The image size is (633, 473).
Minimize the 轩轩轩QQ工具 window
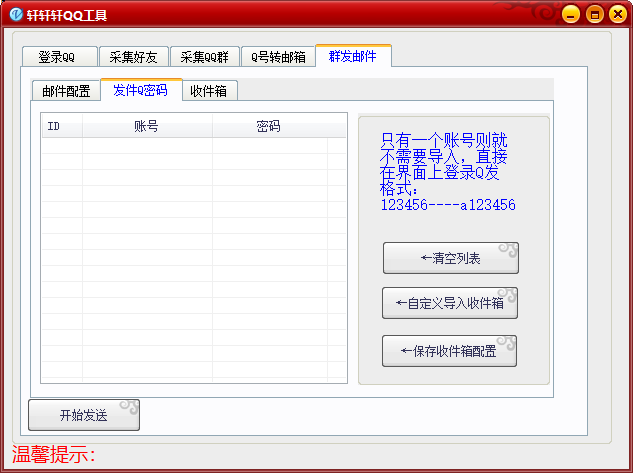(x=571, y=15)
